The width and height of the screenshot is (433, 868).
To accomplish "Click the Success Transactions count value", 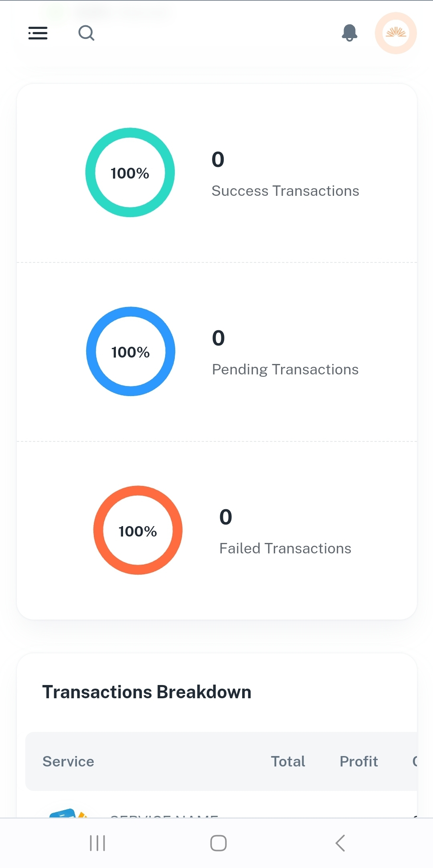I will tap(218, 160).
